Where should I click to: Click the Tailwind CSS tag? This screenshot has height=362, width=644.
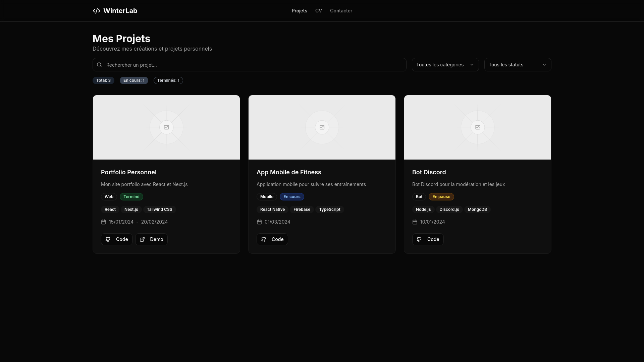point(159,209)
